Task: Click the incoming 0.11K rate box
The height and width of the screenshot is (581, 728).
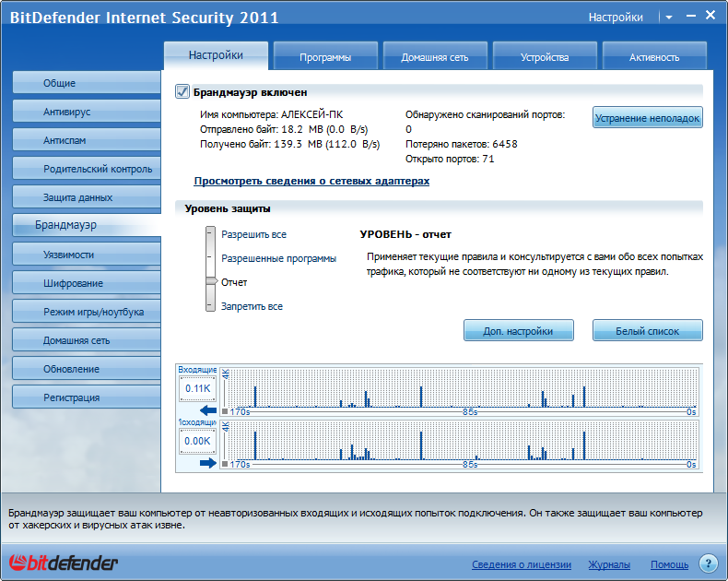Action: coord(198,388)
